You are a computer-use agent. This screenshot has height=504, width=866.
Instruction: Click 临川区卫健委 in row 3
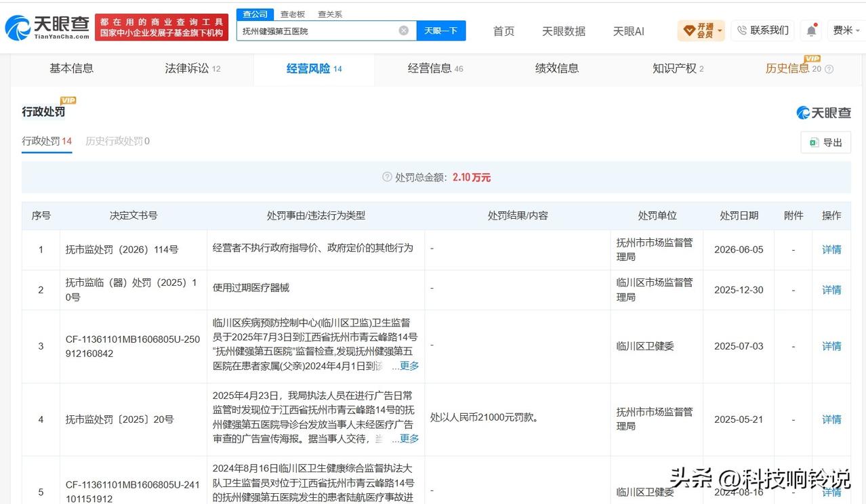point(645,346)
